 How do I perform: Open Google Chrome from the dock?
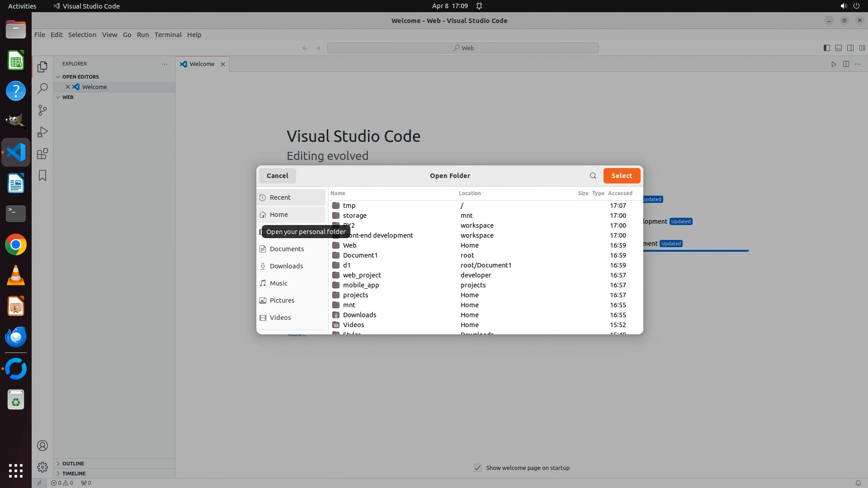pyautogui.click(x=16, y=245)
